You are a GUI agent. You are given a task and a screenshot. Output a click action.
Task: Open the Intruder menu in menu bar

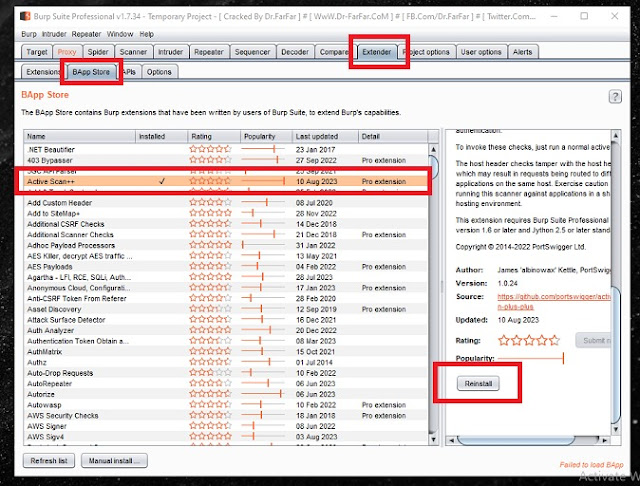tap(54, 34)
